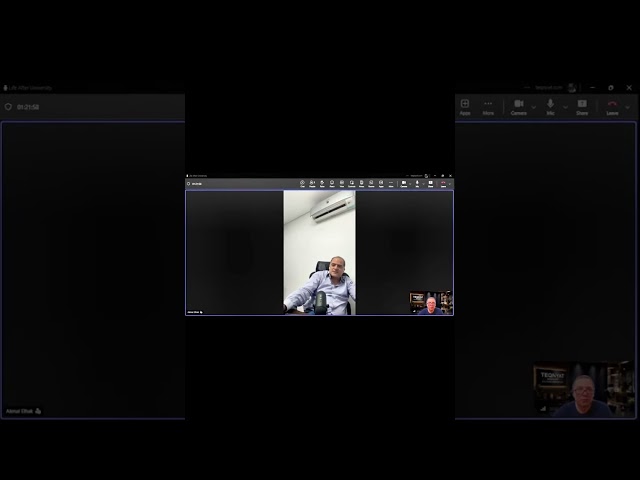Open More options in center meeting toolbar
640x480 pixels.
[x=391, y=184]
